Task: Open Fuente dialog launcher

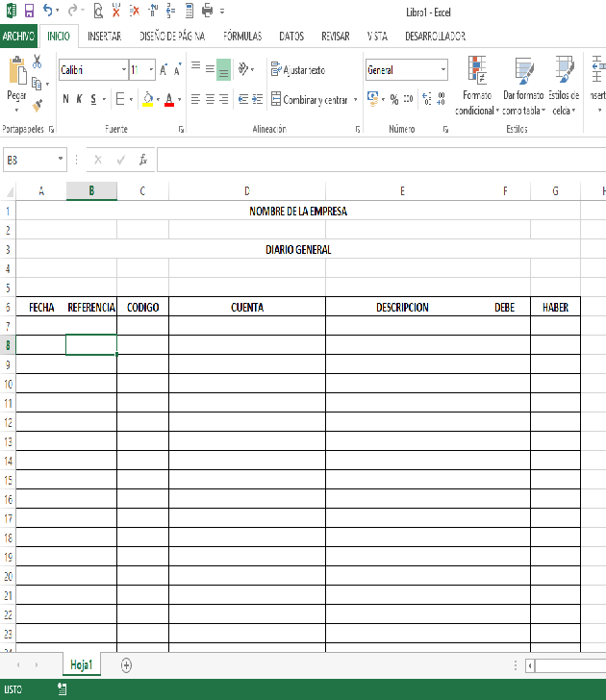Action: click(181, 130)
